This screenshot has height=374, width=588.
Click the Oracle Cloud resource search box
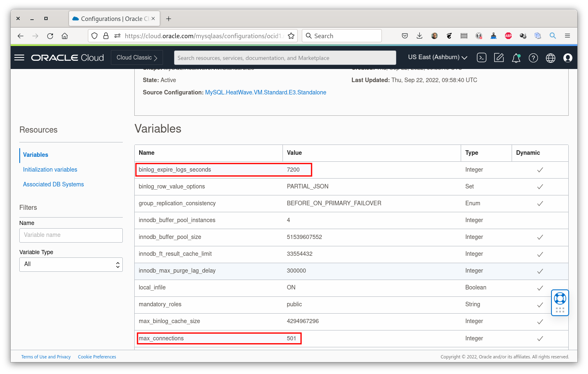[285, 58]
